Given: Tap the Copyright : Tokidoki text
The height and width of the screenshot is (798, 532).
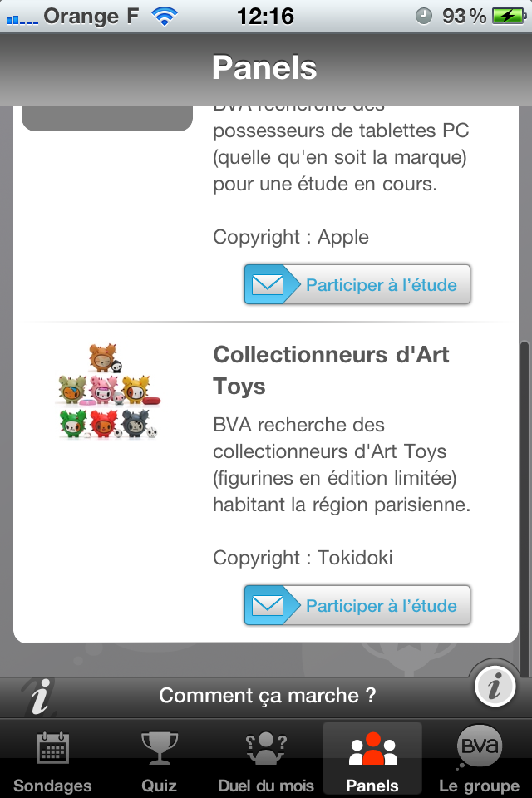Looking at the screenshot, I should [x=303, y=558].
